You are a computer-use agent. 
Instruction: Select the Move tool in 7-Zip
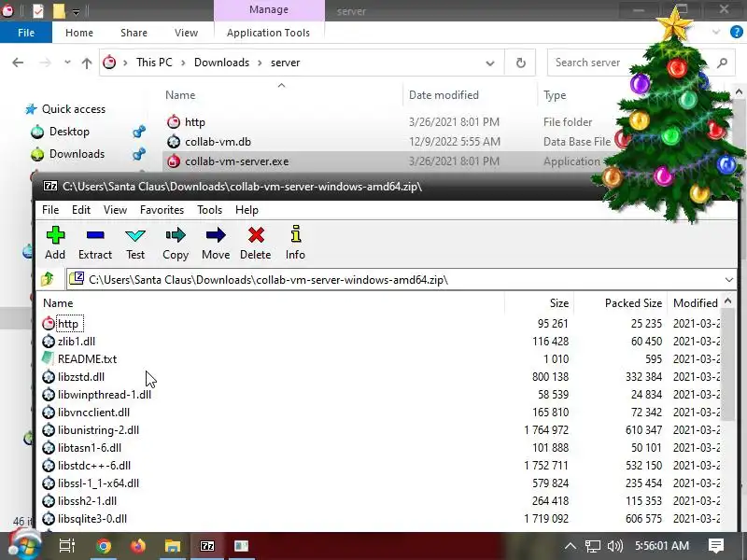(x=216, y=243)
